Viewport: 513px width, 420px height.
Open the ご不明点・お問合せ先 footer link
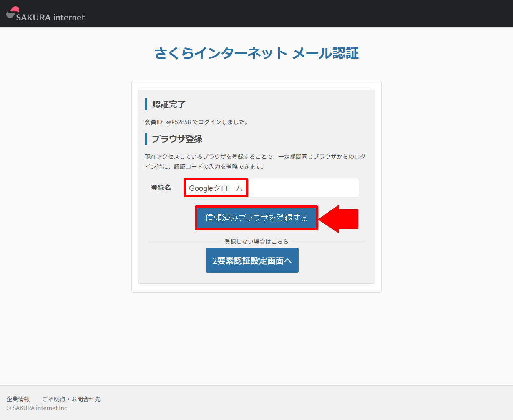click(x=71, y=399)
